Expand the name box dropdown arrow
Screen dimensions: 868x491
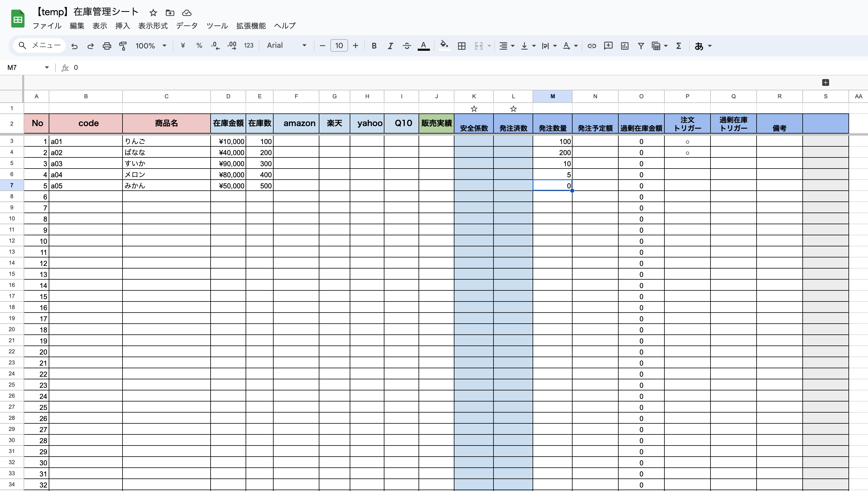(47, 68)
